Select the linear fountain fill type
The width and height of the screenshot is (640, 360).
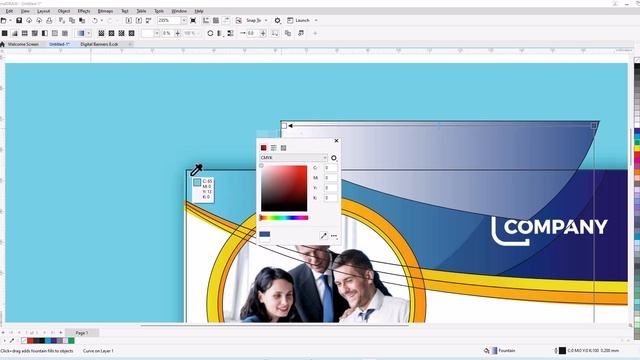101,33
